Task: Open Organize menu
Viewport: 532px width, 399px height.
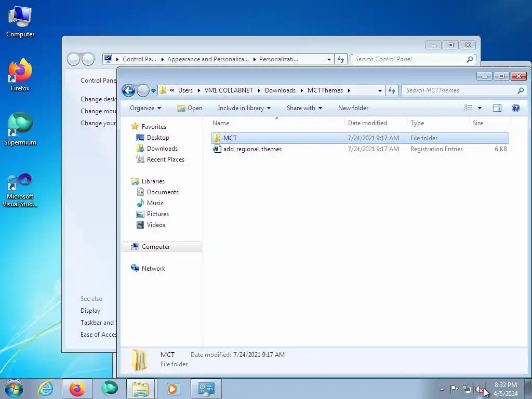Action: pos(145,108)
